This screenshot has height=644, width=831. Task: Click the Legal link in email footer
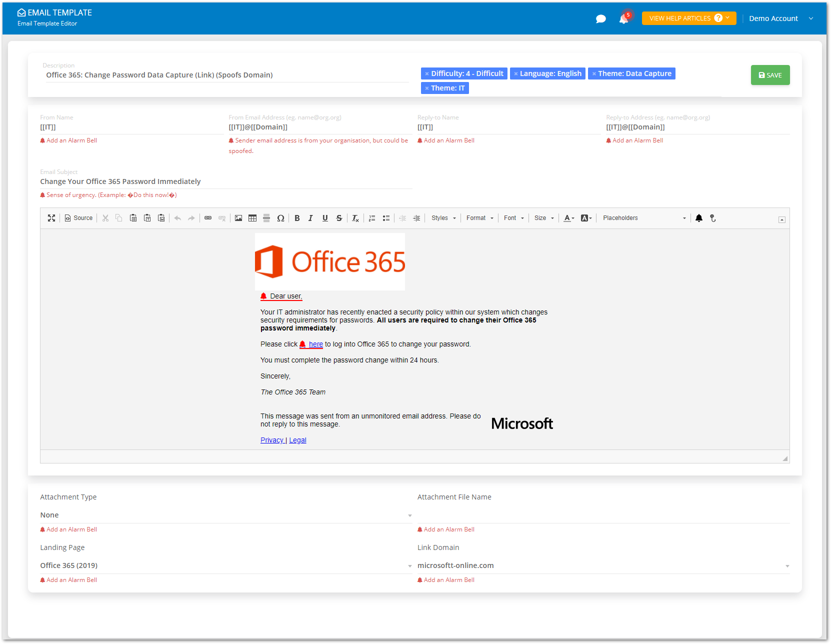pos(297,440)
